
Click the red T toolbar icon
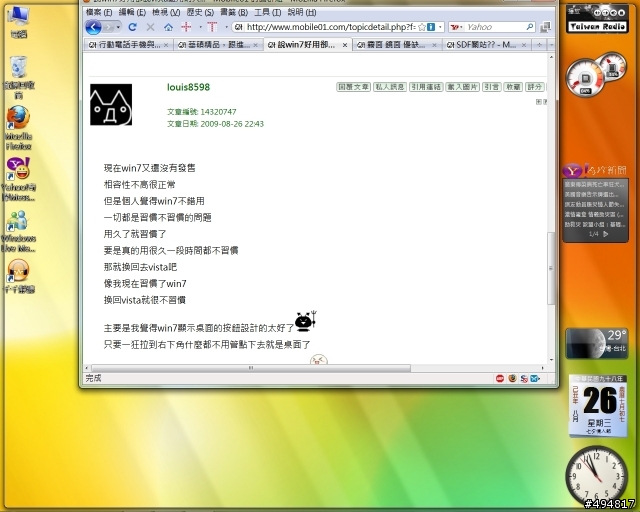(212, 27)
